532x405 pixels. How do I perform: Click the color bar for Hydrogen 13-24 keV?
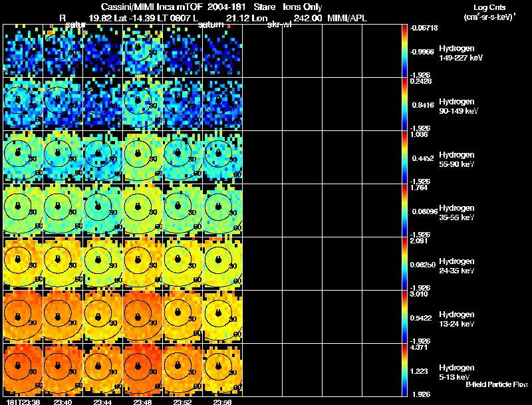coord(404,317)
